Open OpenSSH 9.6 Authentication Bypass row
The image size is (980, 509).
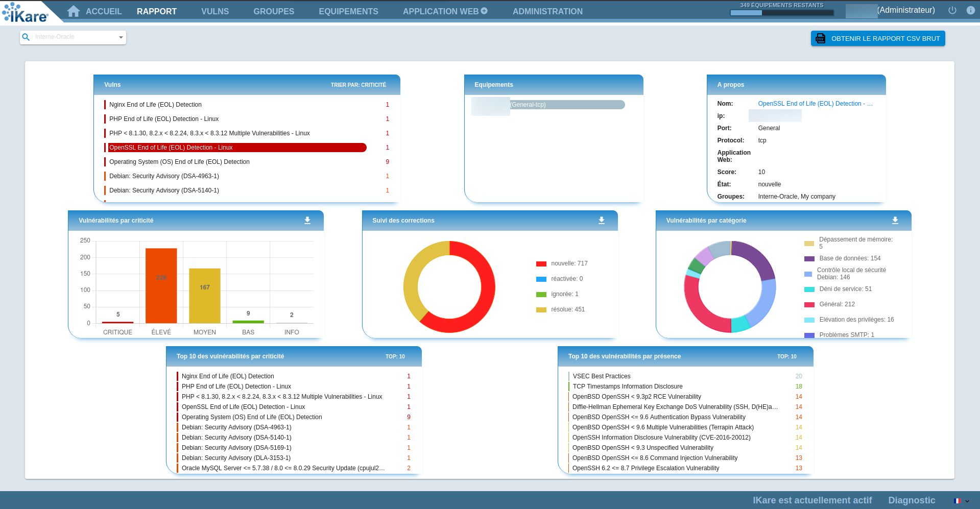[x=685, y=417]
